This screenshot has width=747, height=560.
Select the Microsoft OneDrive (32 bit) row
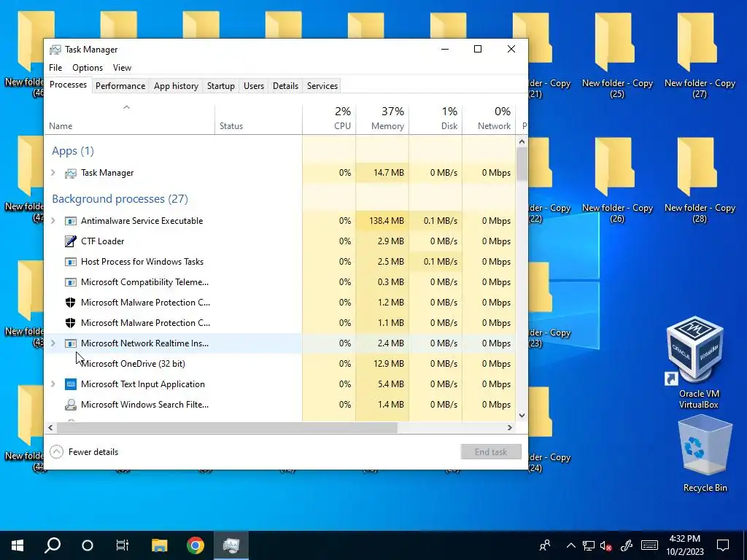280,364
